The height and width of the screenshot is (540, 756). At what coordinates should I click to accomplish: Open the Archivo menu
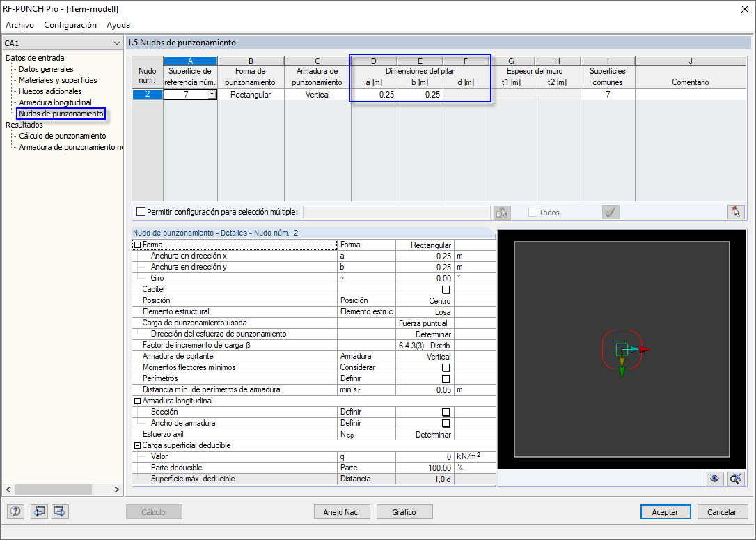click(19, 25)
